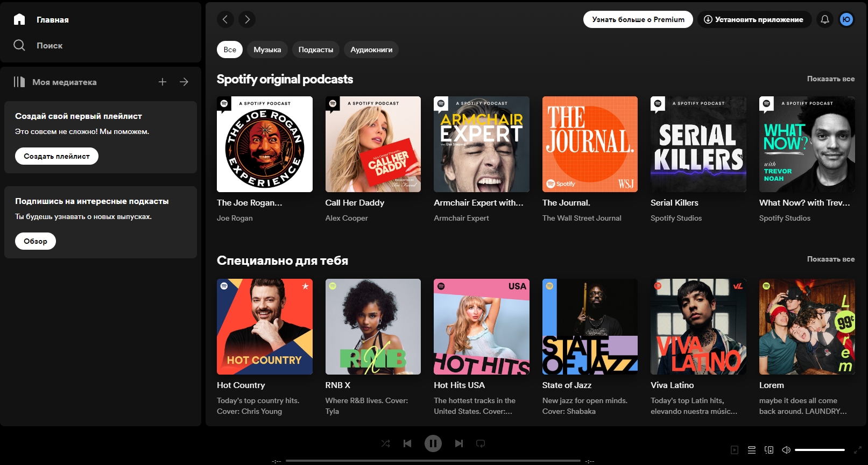Open the Spotify original podcasts heading
Screen dimensions: 868x465
click(x=285, y=79)
